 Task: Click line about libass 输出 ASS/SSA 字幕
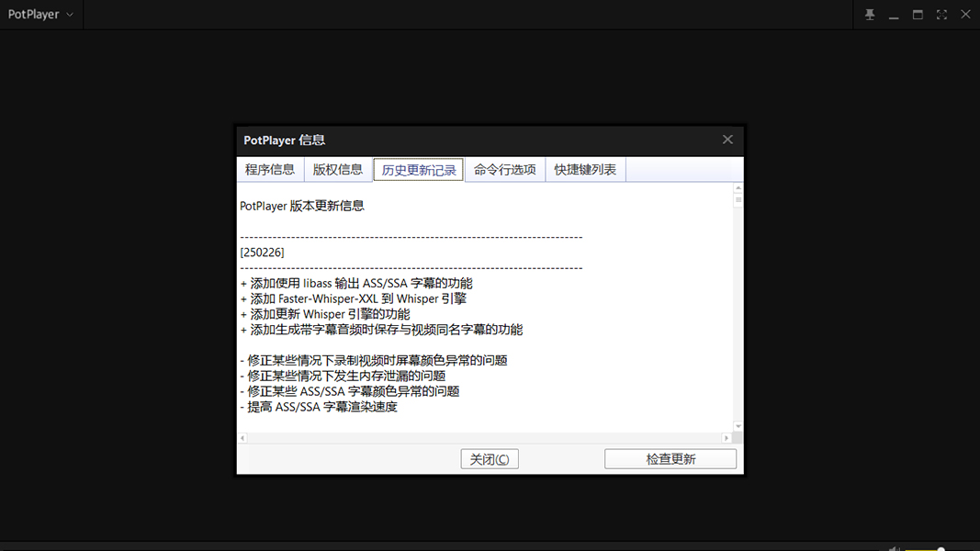pyautogui.click(x=356, y=284)
